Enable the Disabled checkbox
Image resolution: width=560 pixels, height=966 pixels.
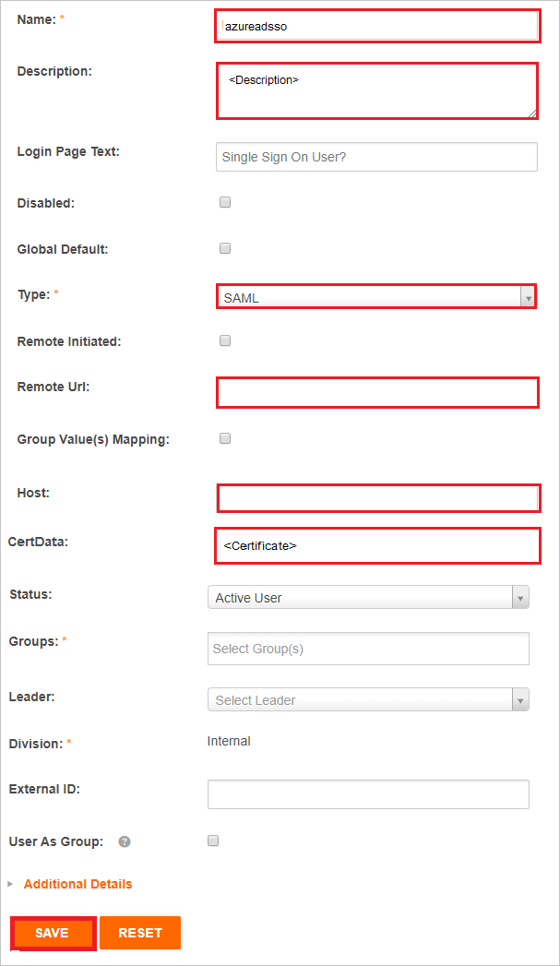pos(224,202)
